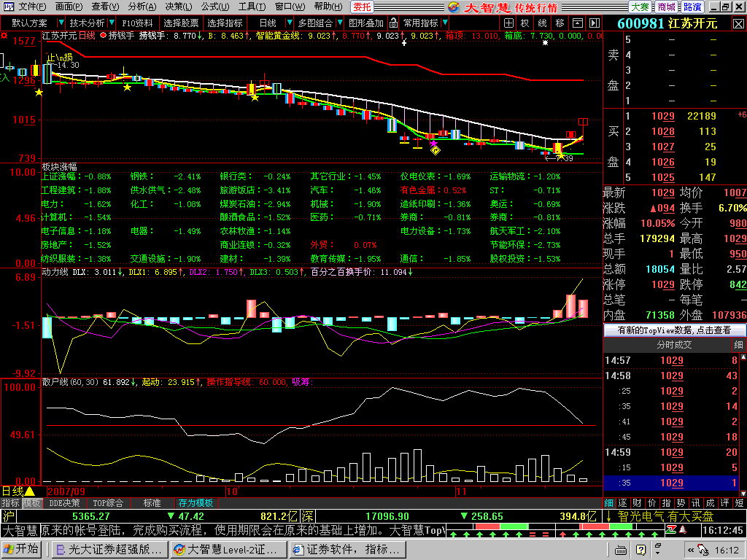Open the 公式(X) menu
Screen dimensions: 747x560
click(x=215, y=7)
